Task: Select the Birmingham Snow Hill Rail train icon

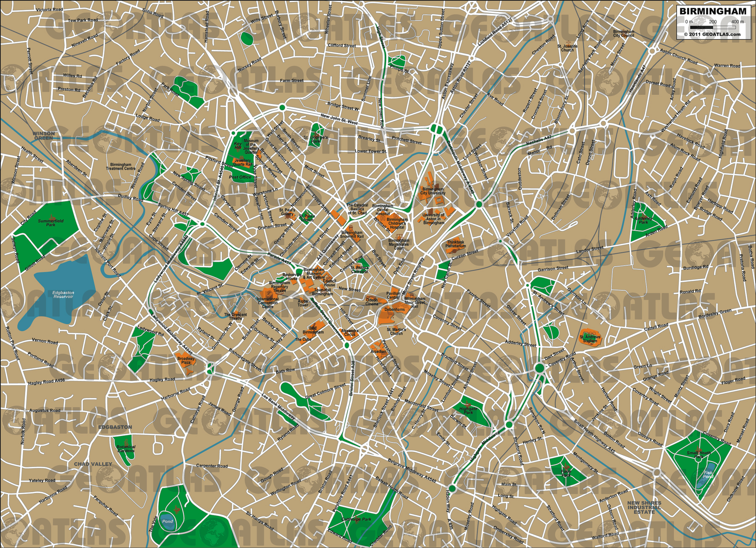Action: click(x=350, y=228)
